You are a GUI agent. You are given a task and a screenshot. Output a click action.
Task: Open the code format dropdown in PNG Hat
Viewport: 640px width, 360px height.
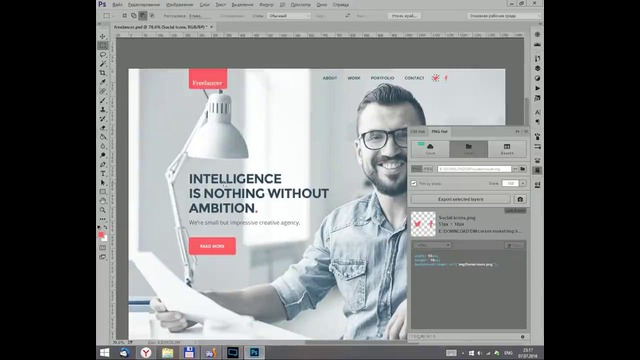[432, 245]
